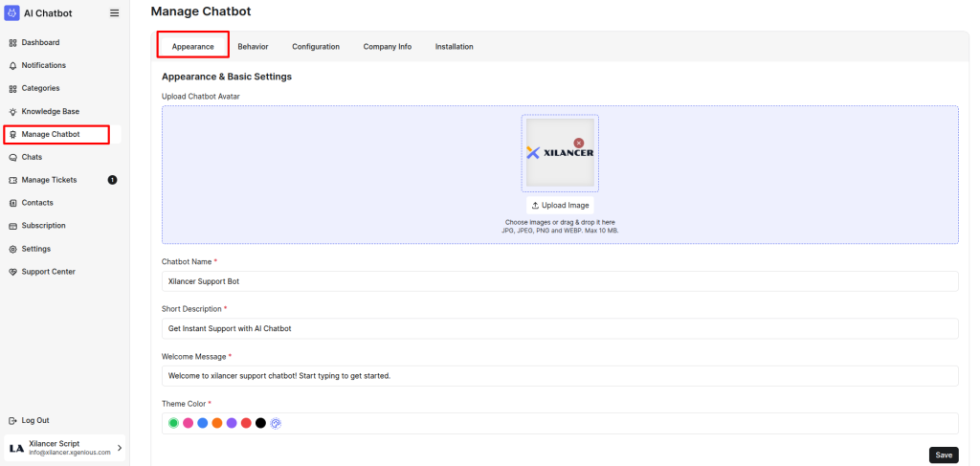Viewport: 980px width, 466px height.
Task: Click the Chatbot Name input field
Action: click(x=560, y=281)
